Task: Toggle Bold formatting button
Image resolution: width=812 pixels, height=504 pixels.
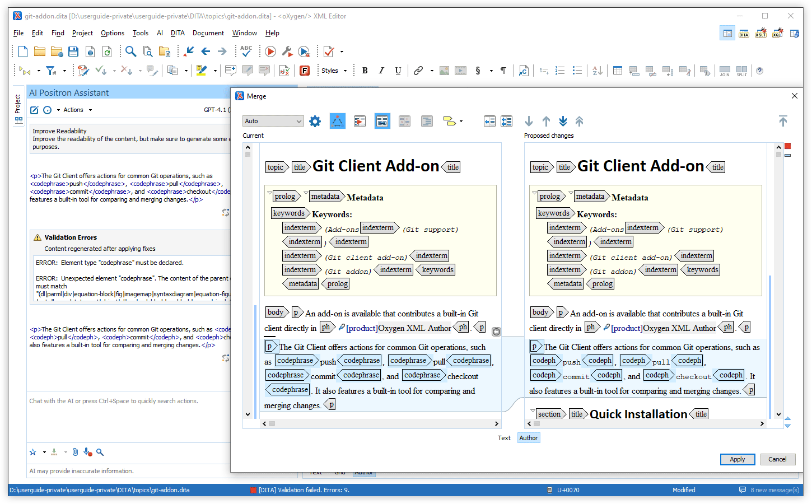Action: (x=365, y=71)
